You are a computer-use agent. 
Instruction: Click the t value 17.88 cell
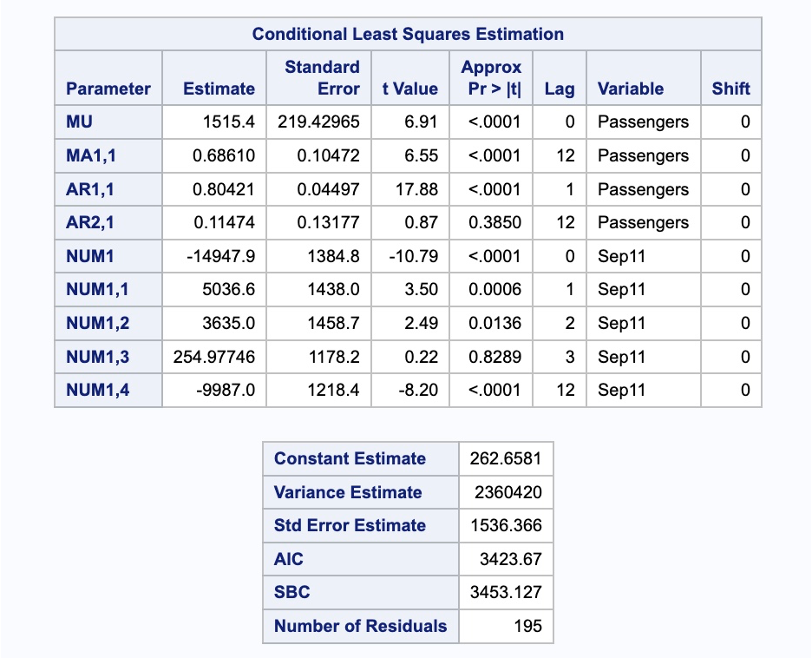click(416, 189)
